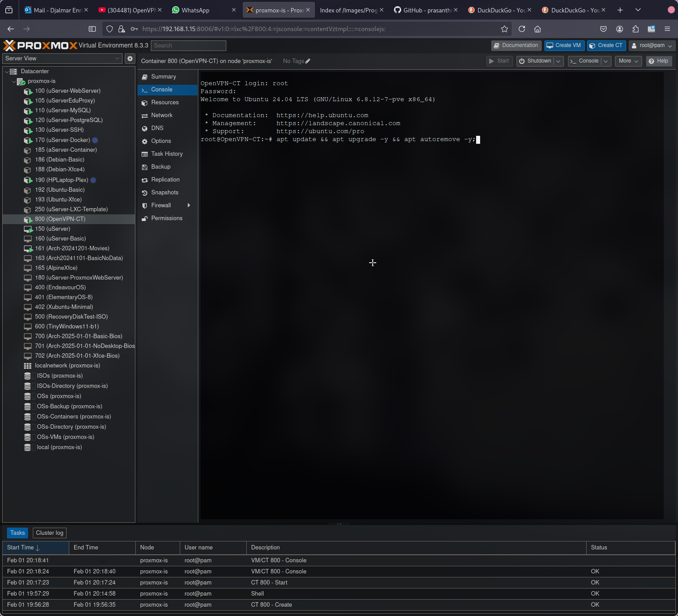Image resolution: width=678 pixels, height=616 pixels.
Task: Open the Backup section
Action: (161, 167)
